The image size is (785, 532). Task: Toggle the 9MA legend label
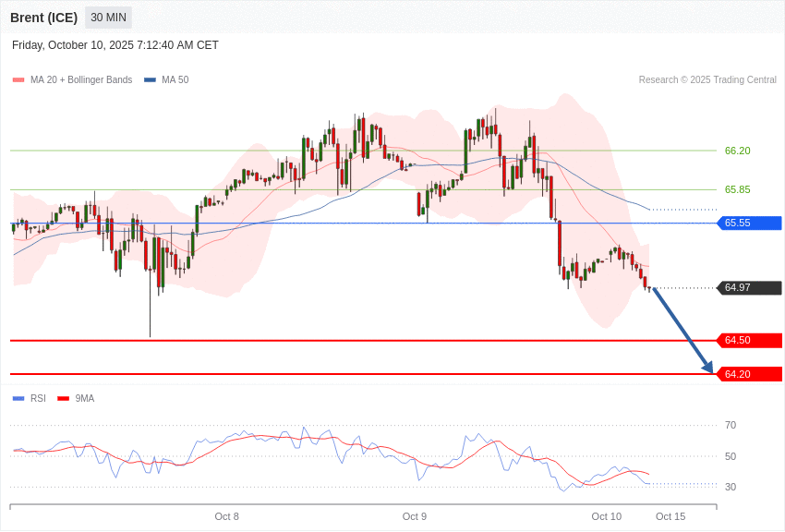(x=85, y=399)
